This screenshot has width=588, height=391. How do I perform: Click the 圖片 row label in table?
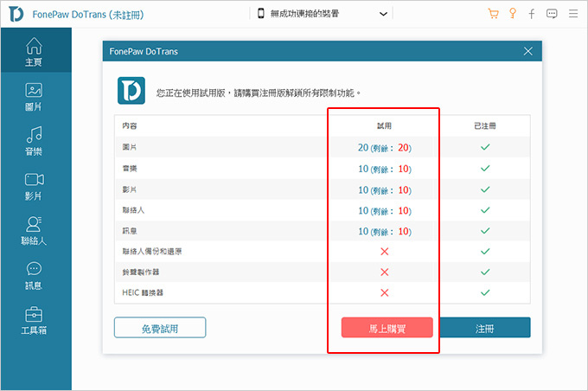coord(130,147)
